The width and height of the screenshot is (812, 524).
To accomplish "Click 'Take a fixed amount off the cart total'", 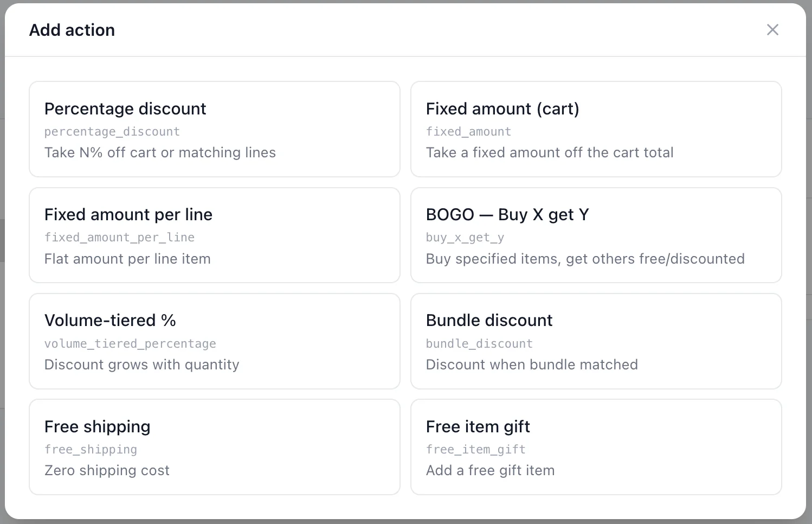I will (549, 153).
